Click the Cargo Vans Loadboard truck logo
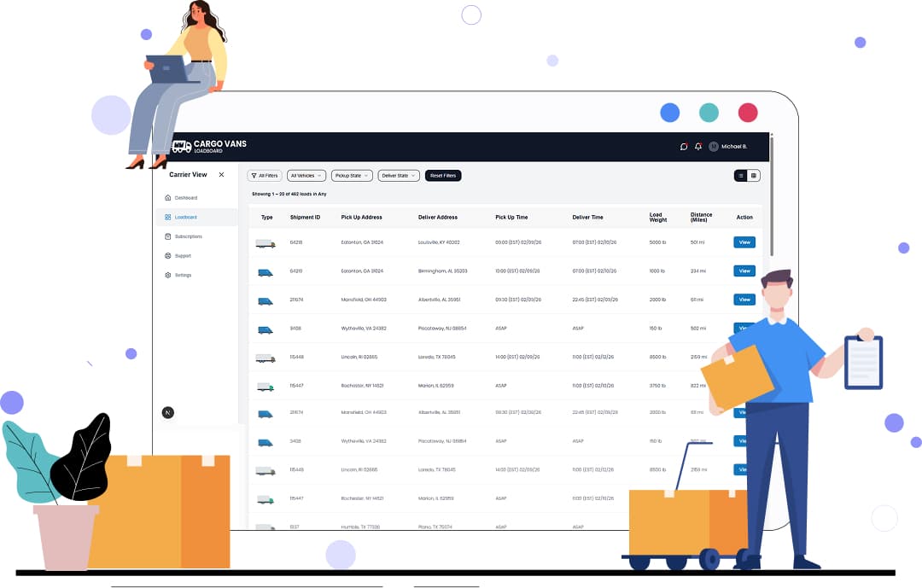Viewport: 922px width, 588px height. coord(182,147)
